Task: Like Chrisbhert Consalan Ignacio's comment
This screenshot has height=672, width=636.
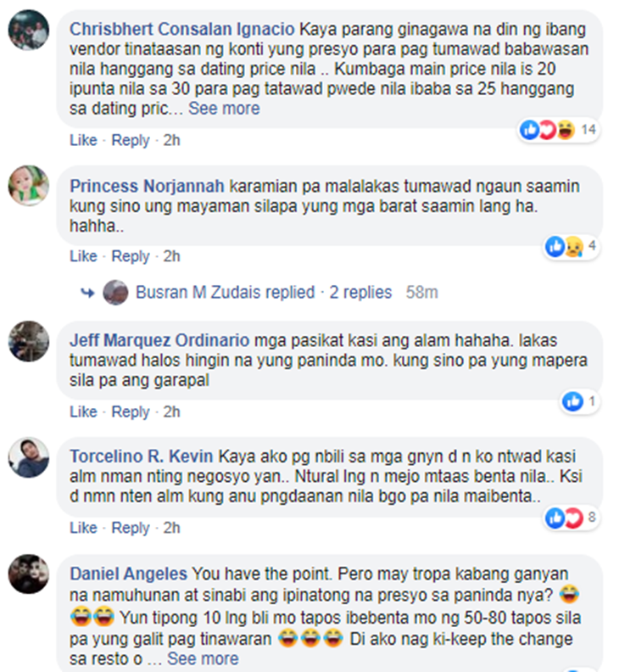Action: click(x=83, y=140)
